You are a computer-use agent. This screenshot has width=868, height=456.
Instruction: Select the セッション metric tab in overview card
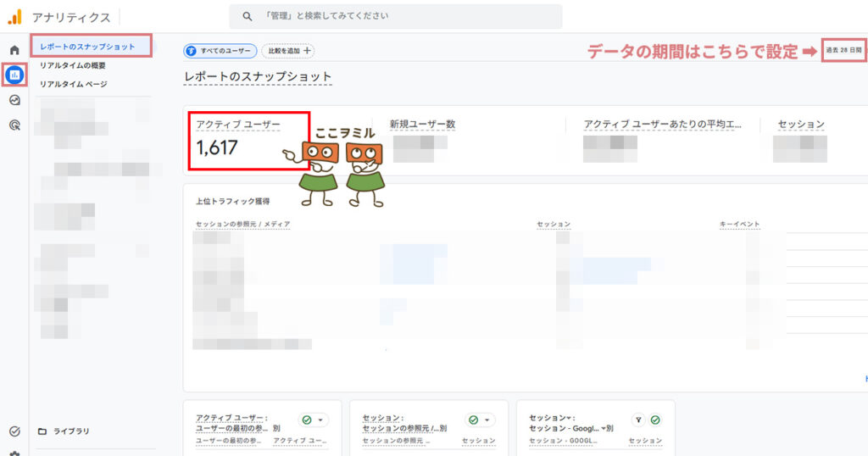pyautogui.click(x=801, y=125)
